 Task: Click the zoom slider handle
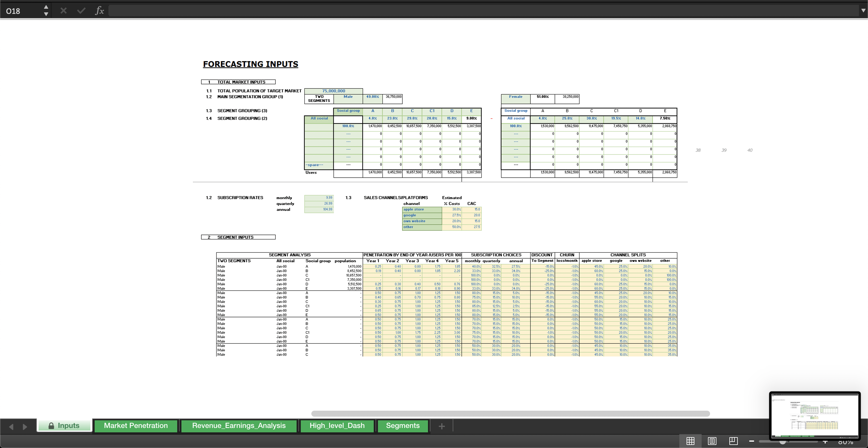click(x=783, y=442)
